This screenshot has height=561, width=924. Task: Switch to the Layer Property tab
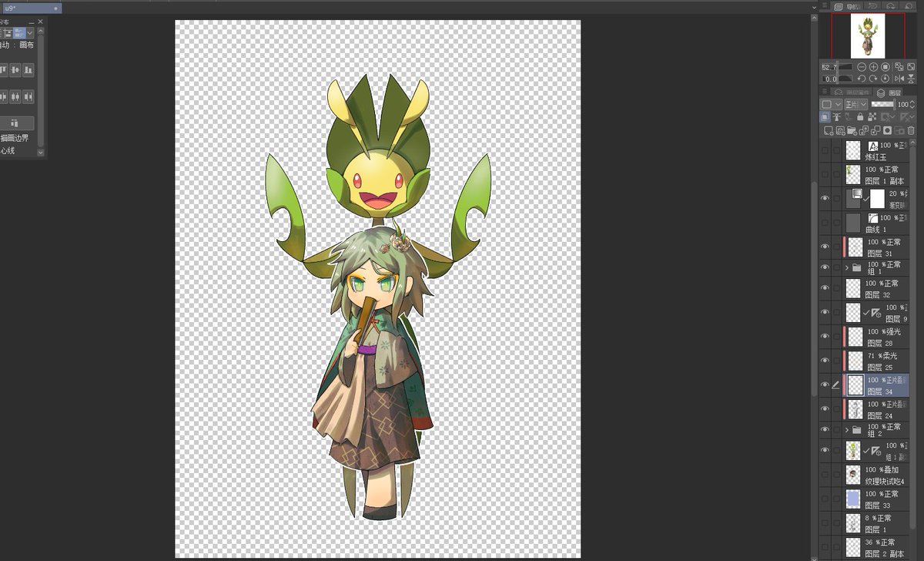click(851, 92)
